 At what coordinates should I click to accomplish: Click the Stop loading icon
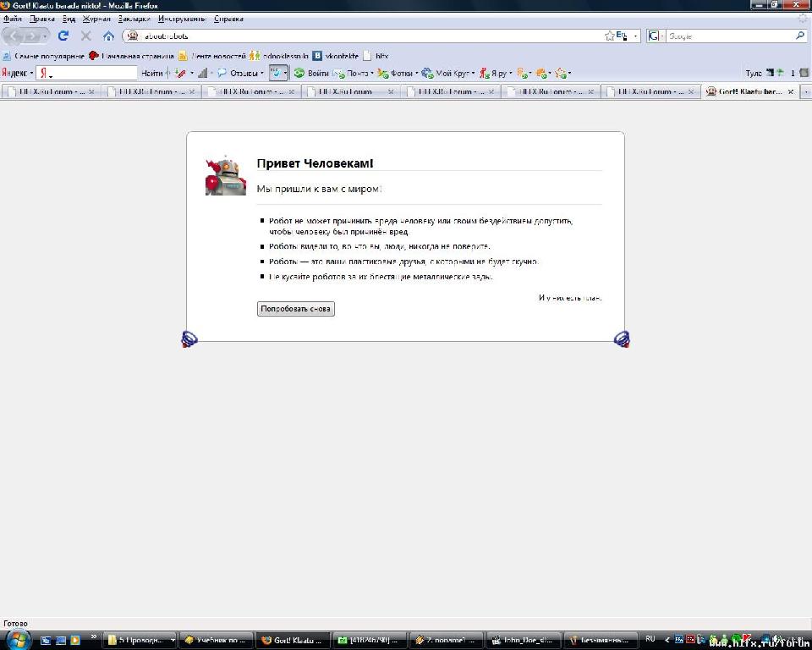(85, 36)
